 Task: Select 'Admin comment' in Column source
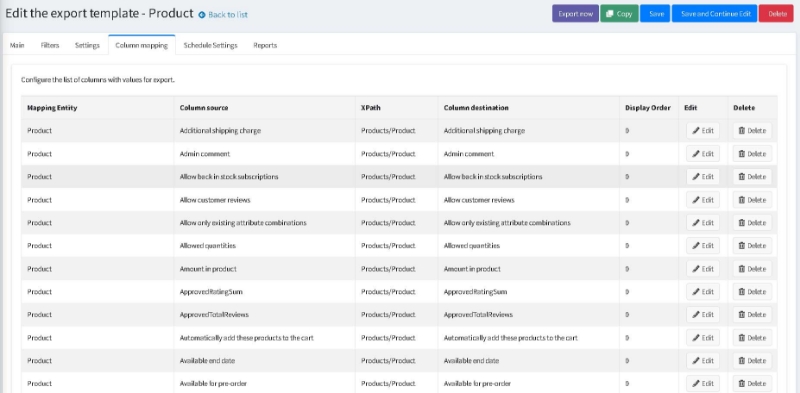(205, 154)
